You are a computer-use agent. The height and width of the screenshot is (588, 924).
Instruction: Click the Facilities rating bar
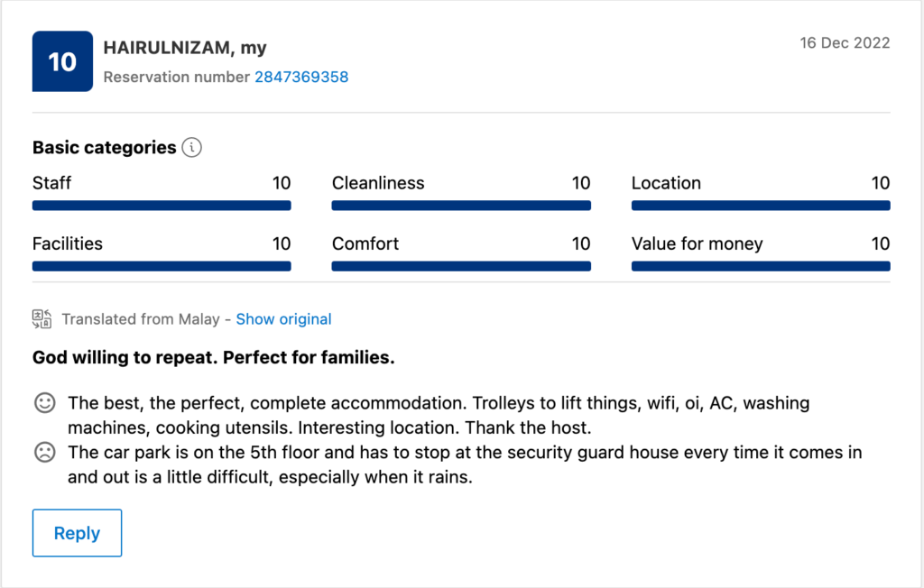[x=162, y=266]
